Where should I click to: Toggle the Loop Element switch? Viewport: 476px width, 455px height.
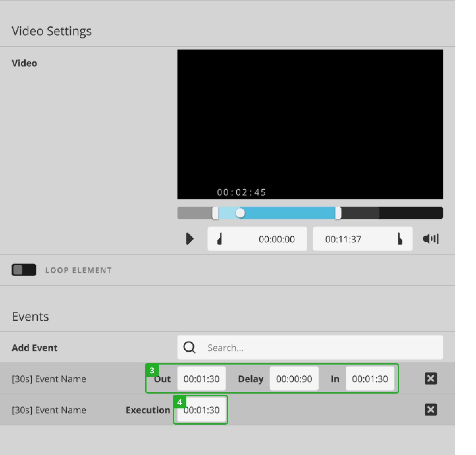click(24, 270)
